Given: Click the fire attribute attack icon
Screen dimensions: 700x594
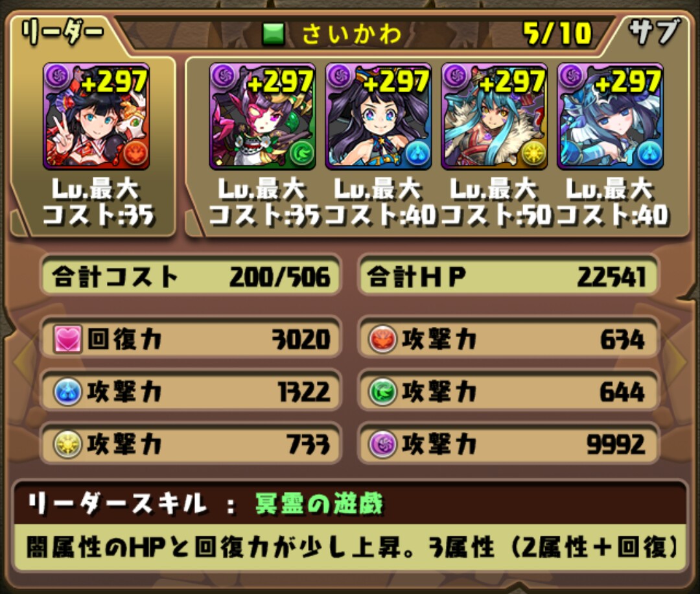Looking at the screenshot, I should click(382, 339).
